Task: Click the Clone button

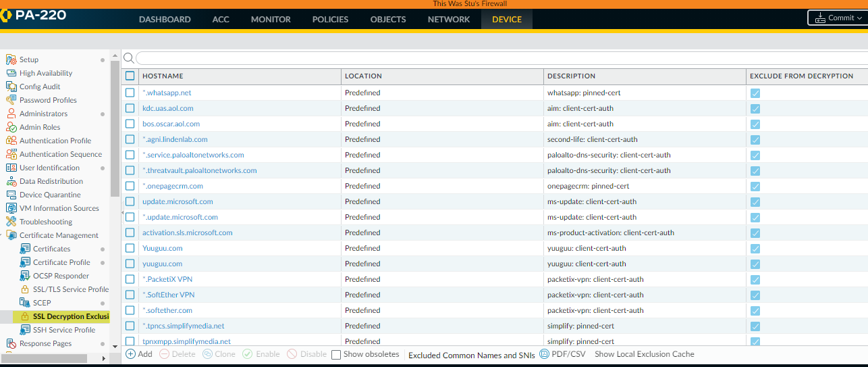Action: click(219, 354)
